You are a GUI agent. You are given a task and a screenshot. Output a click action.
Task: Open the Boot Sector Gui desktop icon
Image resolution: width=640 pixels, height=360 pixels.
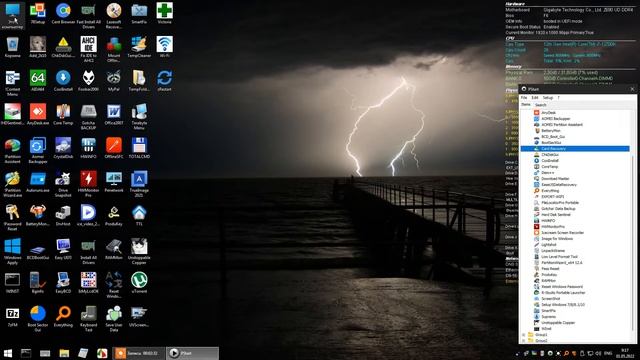pyautogui.click(x=38, y=319)
